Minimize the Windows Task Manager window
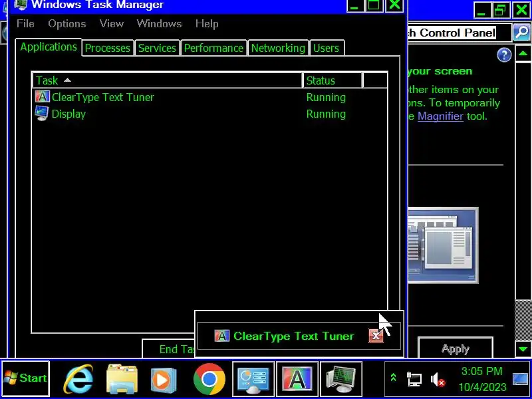The image size is (532, 399). 355,5
